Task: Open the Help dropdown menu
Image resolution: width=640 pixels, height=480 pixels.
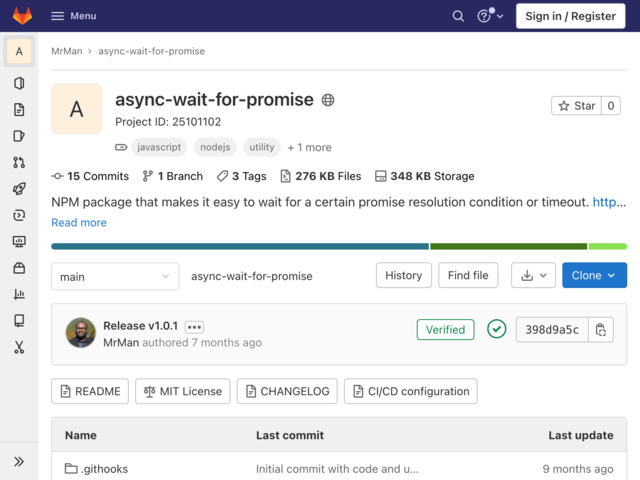Action: click(490, 16)
